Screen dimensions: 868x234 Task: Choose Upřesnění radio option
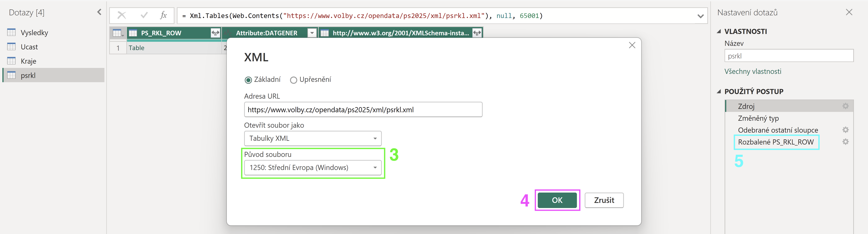coord(293,80)
